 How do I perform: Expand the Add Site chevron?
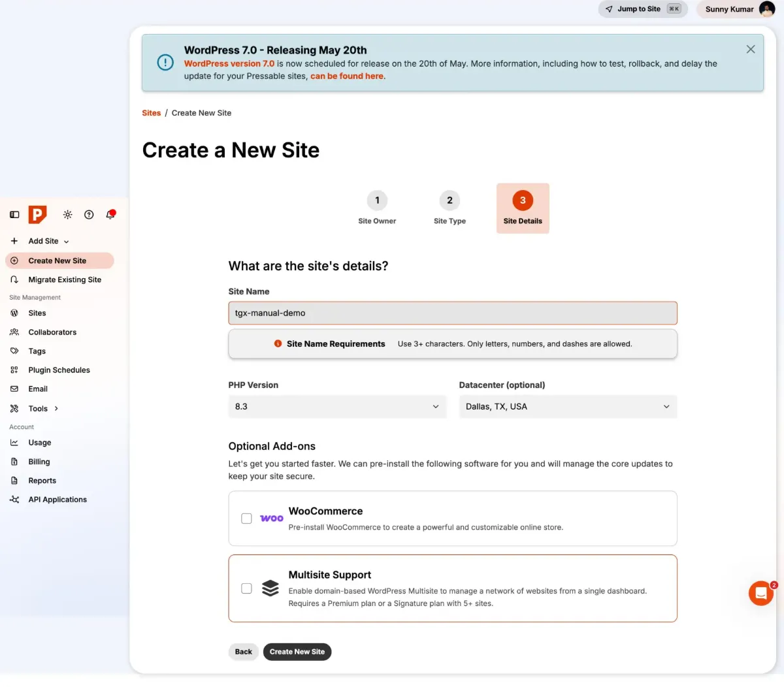(67, 242)
